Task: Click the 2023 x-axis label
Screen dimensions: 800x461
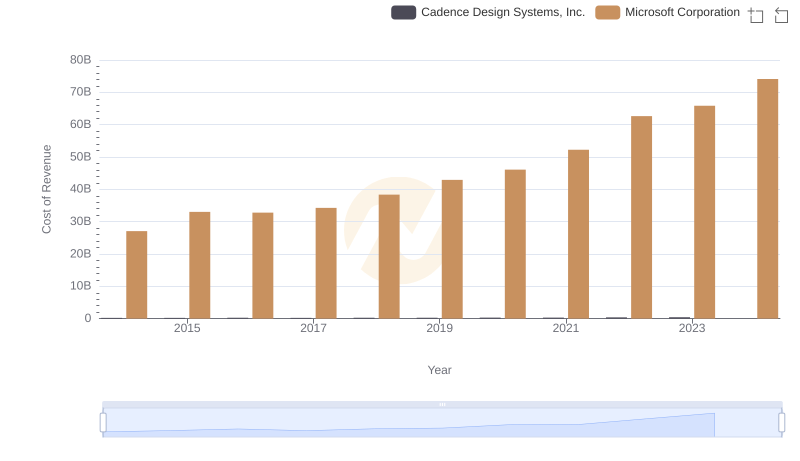Action: click(692, 328)
